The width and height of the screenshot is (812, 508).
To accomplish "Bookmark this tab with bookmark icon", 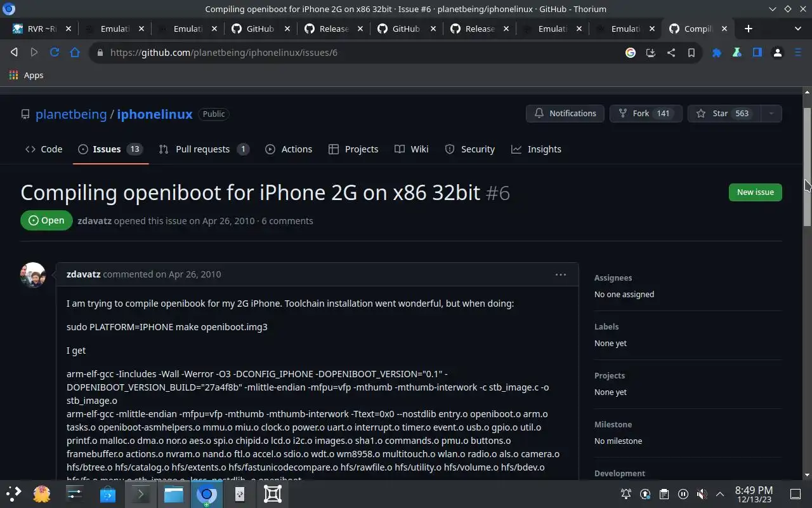I will click(x=691, y=53).
